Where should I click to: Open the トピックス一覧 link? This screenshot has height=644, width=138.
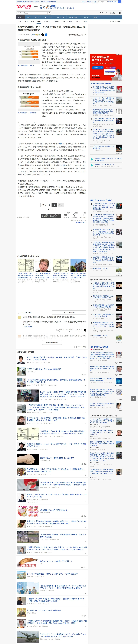(x=115, y=22)
